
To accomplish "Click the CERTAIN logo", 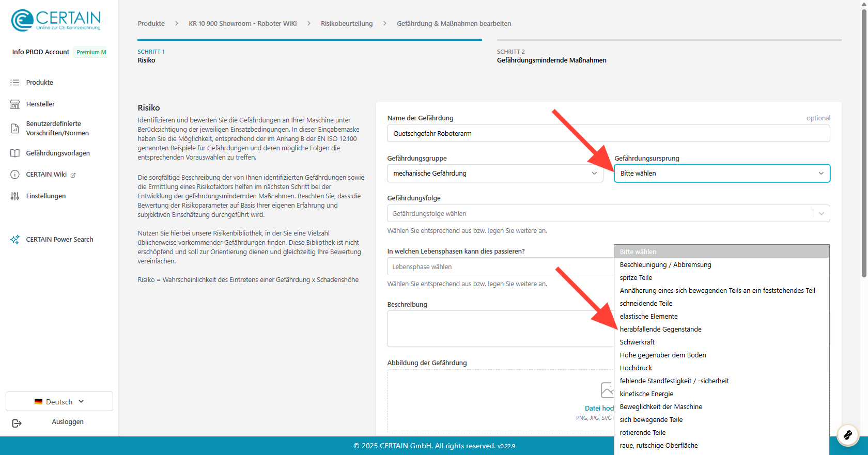I will click(56, 21).
